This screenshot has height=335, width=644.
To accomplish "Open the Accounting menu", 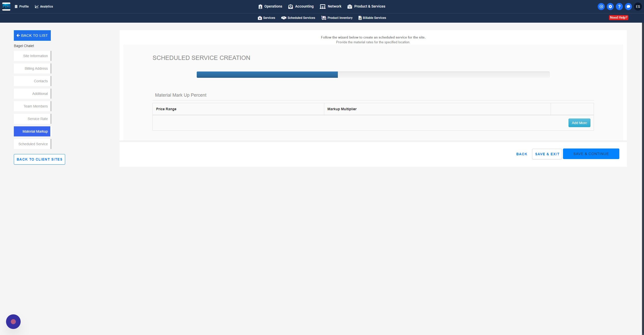I will pos(301,6).
